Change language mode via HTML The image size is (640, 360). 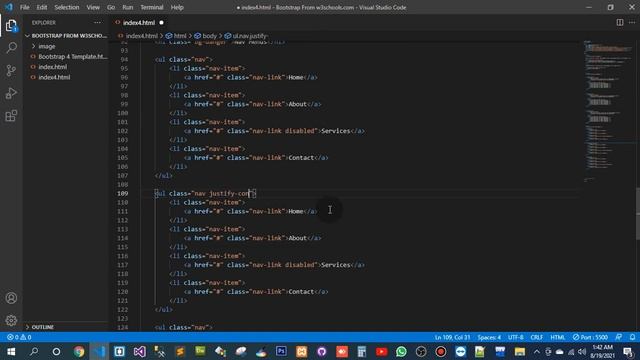click(x=558, y=337)
